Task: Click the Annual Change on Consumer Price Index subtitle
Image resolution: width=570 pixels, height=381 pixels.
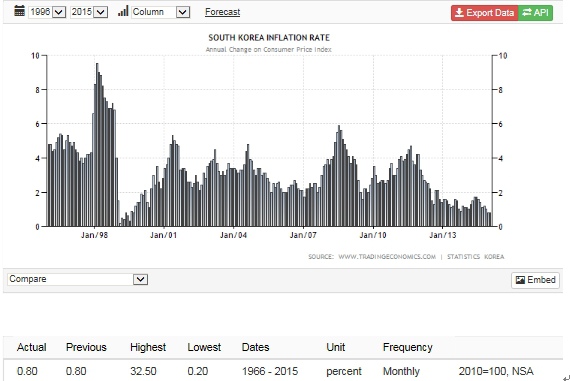Action: (x=269, y=49)
